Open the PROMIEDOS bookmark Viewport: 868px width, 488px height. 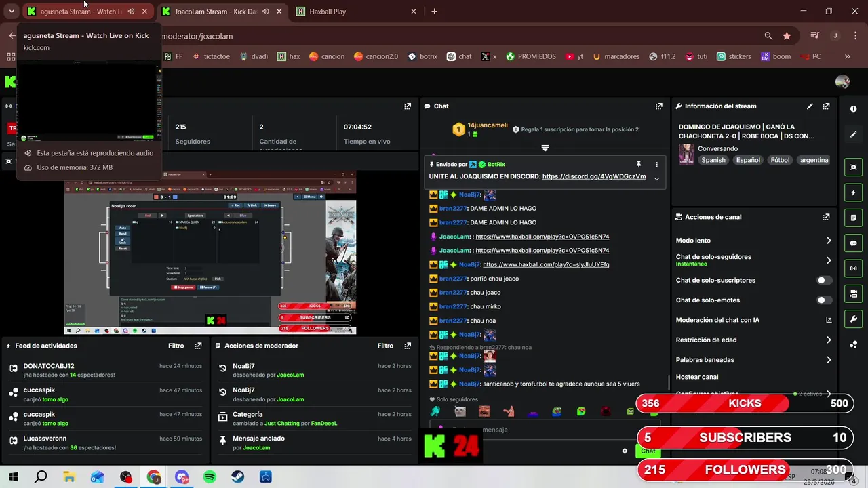[531, 57]
